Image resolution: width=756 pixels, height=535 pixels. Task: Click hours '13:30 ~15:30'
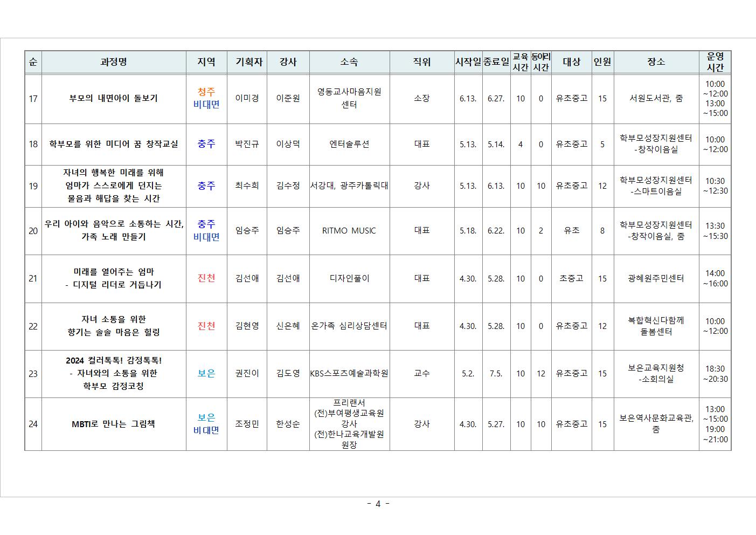[x=715, y=231]
